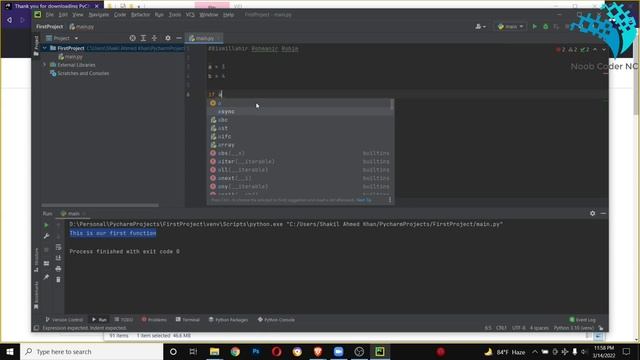The width and height of the screenshot is (640, 360).
Task: Click Collapse All in Project panel header
Action: [154, 38]
